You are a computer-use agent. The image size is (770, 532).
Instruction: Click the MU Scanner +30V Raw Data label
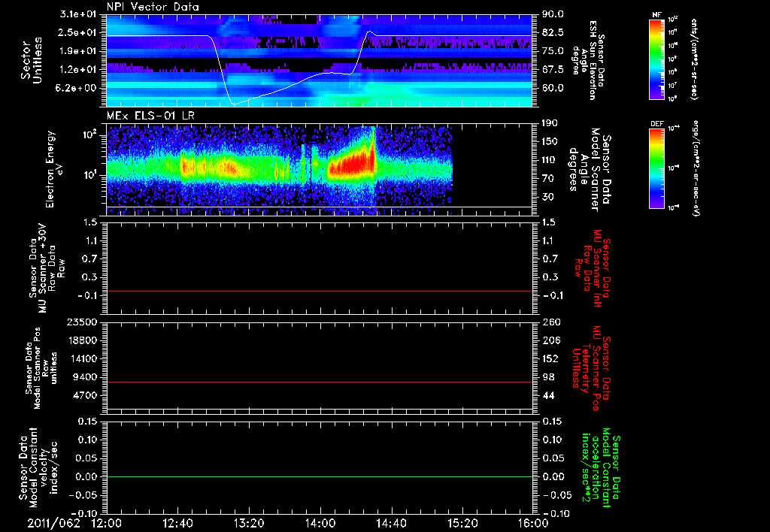46,268
